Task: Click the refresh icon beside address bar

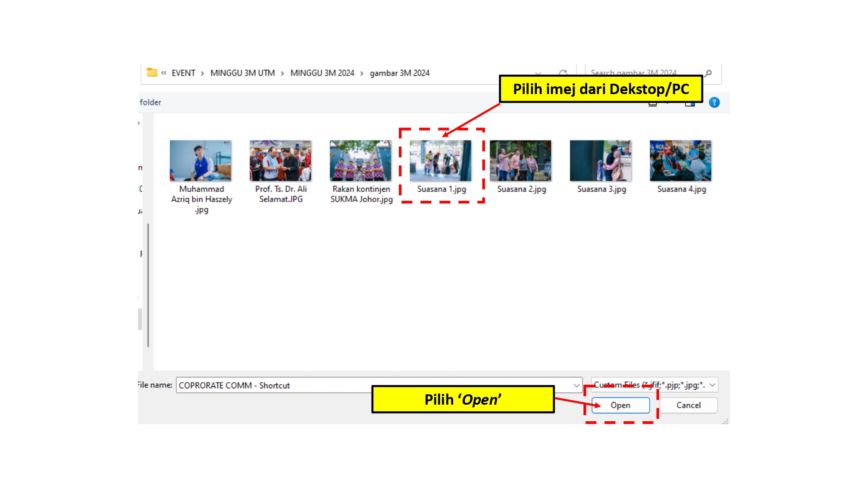Action: click(x=563, y=72)
